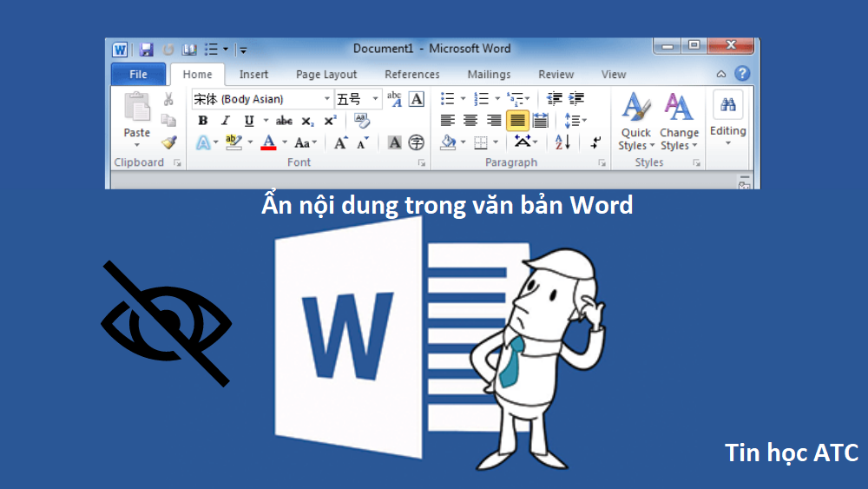Viewport: 868px width, 489px height.
Task: Click the open-book icon in the quick access toolbar
Action: 189,50
